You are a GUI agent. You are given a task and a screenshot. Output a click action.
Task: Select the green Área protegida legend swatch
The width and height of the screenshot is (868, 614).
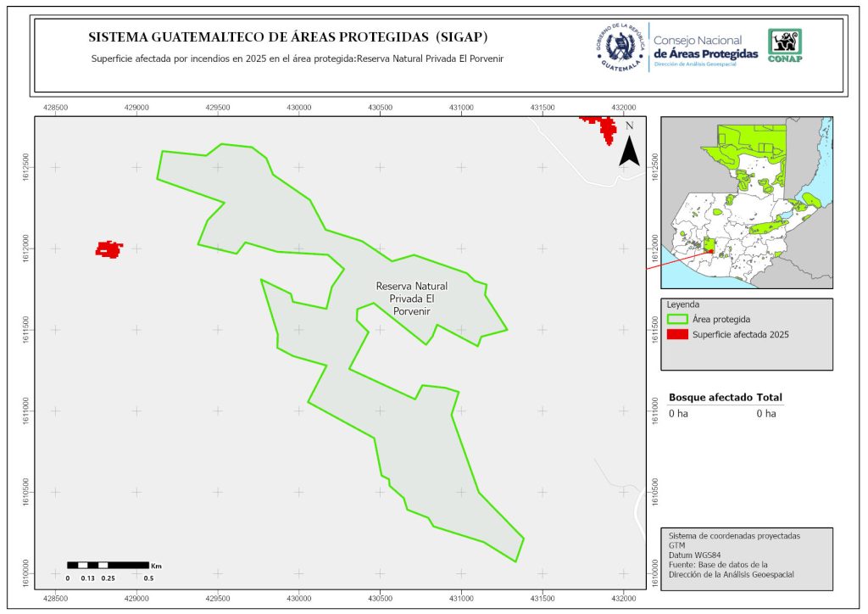coord(677,320)
